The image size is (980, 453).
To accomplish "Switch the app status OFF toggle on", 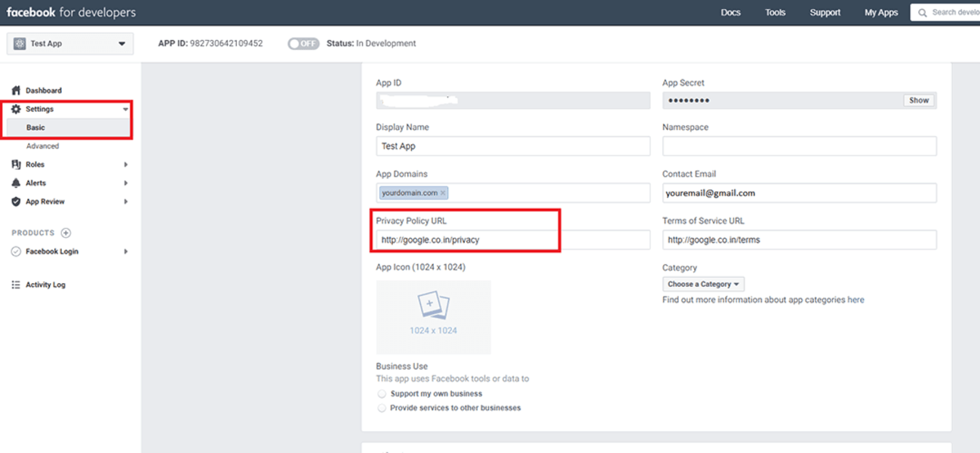I will click(x=303, y=43).
